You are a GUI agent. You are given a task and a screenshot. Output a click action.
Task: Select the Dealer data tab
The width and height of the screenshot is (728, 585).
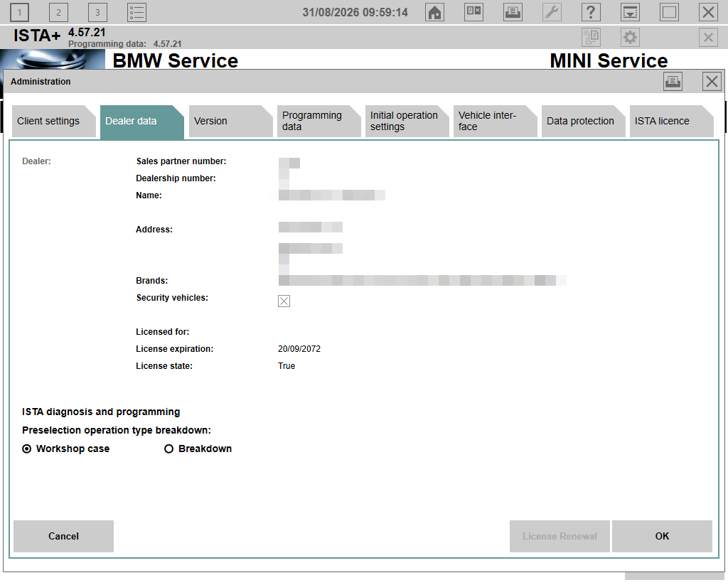click(141, 121)
